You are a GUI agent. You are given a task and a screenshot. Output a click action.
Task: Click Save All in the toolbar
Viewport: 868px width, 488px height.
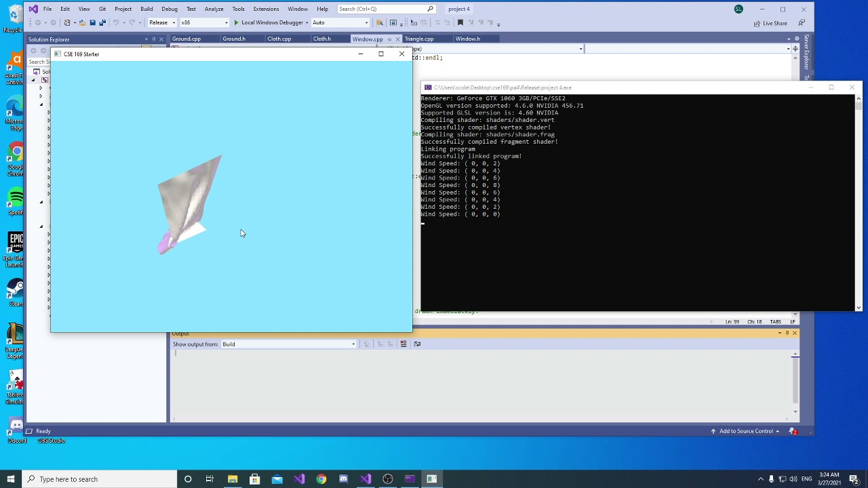point(102,22)
